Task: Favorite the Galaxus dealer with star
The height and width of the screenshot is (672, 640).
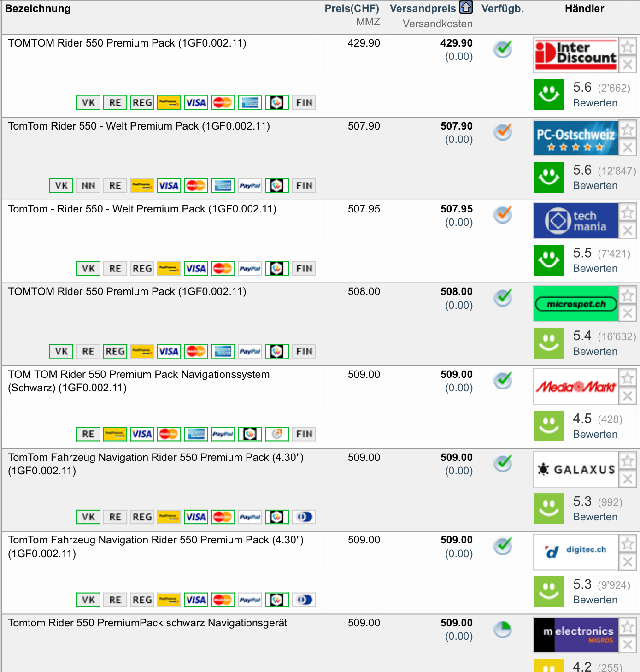Action: coord(628,461)
